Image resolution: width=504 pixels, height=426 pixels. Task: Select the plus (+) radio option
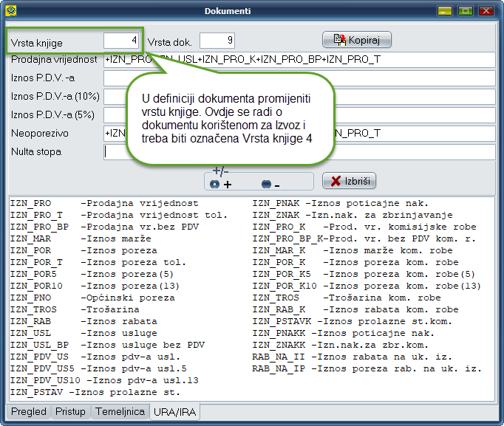(x=215, y=184)
